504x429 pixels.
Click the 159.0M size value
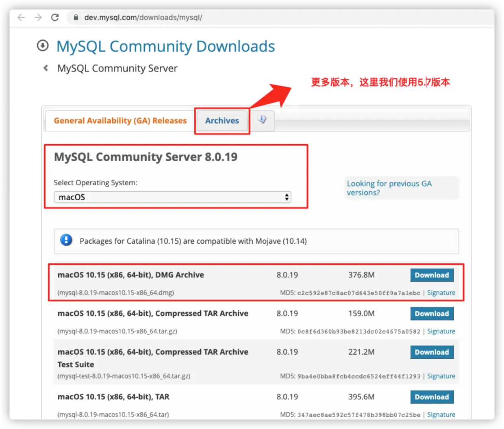tap(361, 314)
